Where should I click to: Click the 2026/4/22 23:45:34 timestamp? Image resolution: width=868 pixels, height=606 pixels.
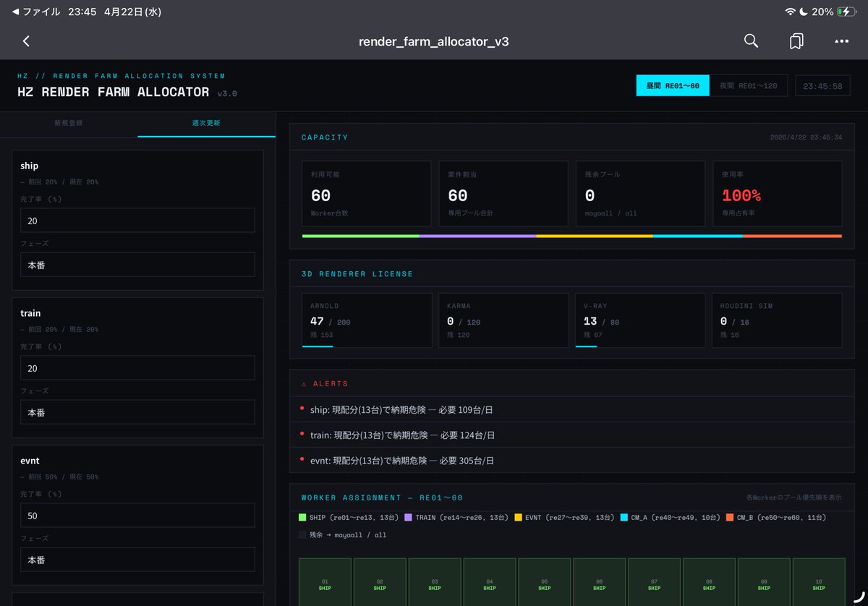(806, 137)
